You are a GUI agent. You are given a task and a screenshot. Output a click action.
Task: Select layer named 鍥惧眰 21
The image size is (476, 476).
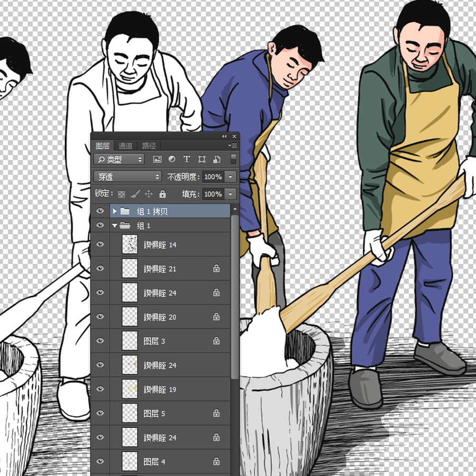[160, 269]
